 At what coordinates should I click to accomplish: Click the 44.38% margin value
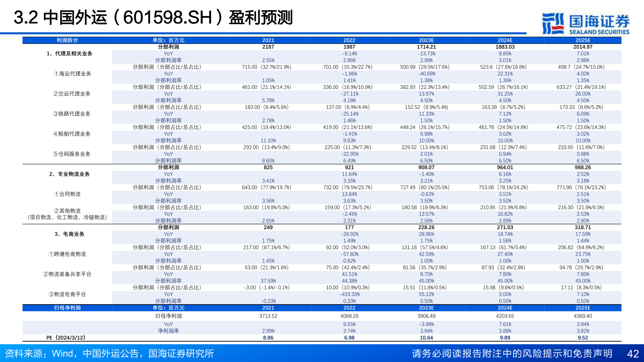350,281
